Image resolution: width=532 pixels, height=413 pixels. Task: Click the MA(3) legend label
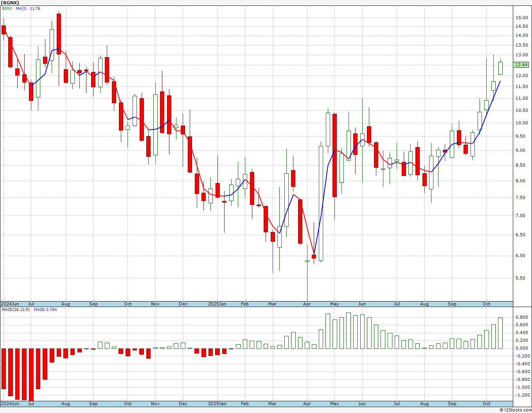coord(22,8)
